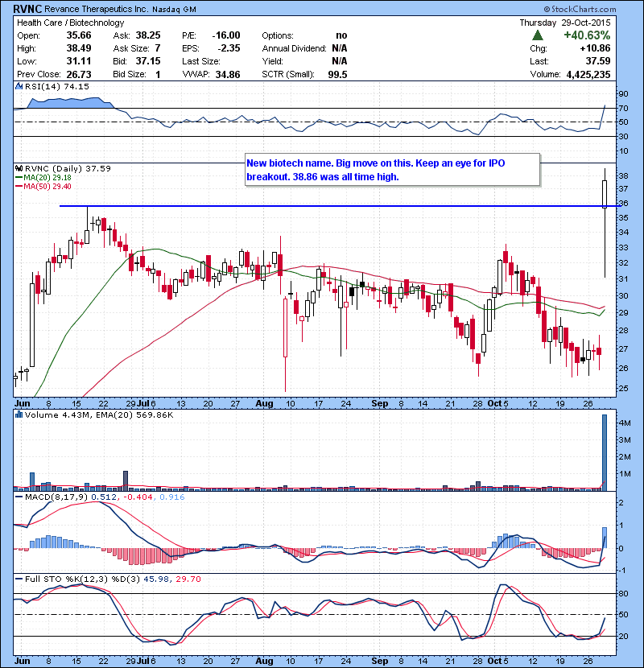Click the Chg value +10.86
The width and height of the screenshot is (644, 668).
pos(595,48)
